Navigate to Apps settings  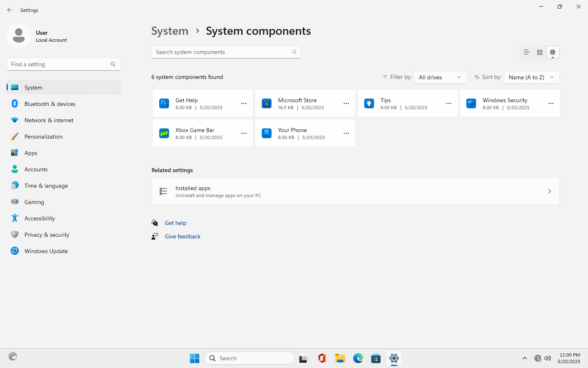coord(64,153)
